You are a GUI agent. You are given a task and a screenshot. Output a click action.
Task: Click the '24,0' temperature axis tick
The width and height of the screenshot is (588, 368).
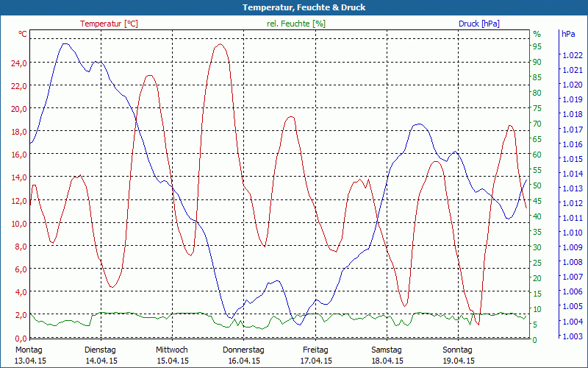click(x=18, y=63)
